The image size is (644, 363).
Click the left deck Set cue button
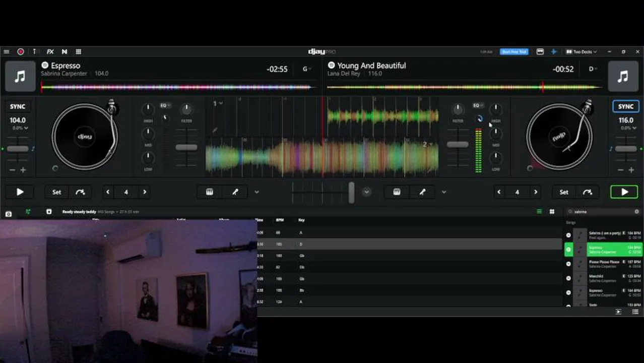(x=56, y=192)
